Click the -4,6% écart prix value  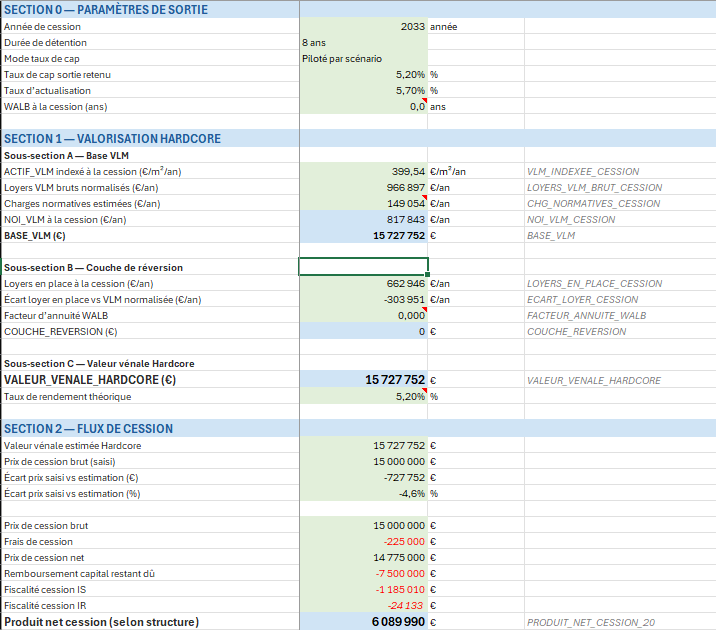(363, 494)
